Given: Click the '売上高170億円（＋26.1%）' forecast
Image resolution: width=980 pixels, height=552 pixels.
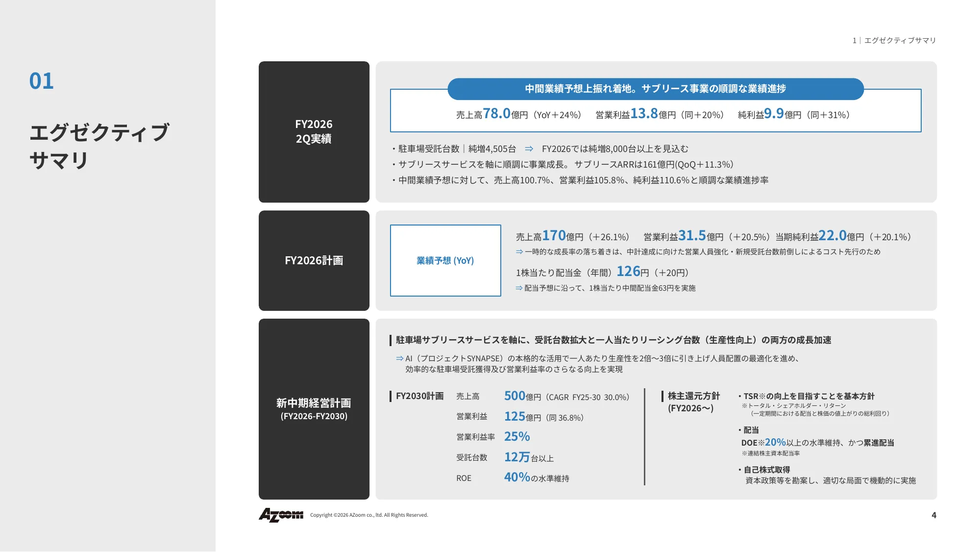Looking at the screenshot, I should point(572,236).
